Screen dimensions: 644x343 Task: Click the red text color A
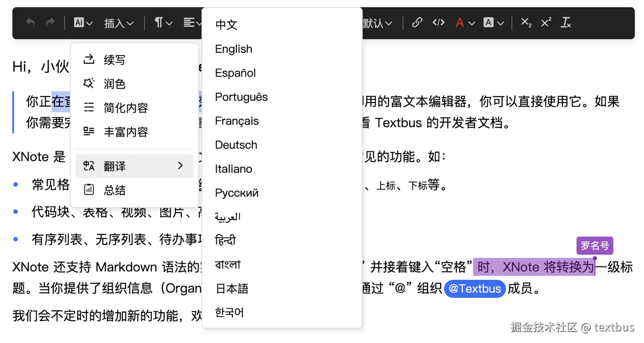tap(459, 23)
